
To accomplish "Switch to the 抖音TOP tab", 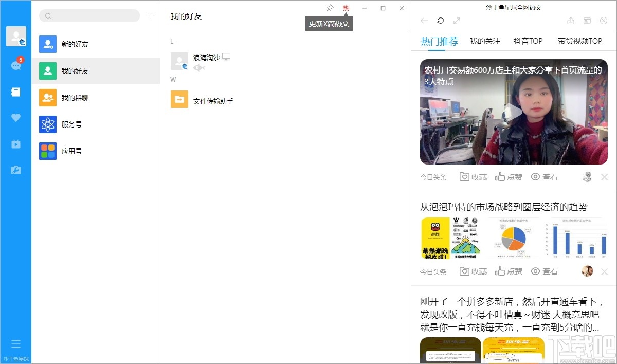I will pyautogui.click(x=528, y=41).
